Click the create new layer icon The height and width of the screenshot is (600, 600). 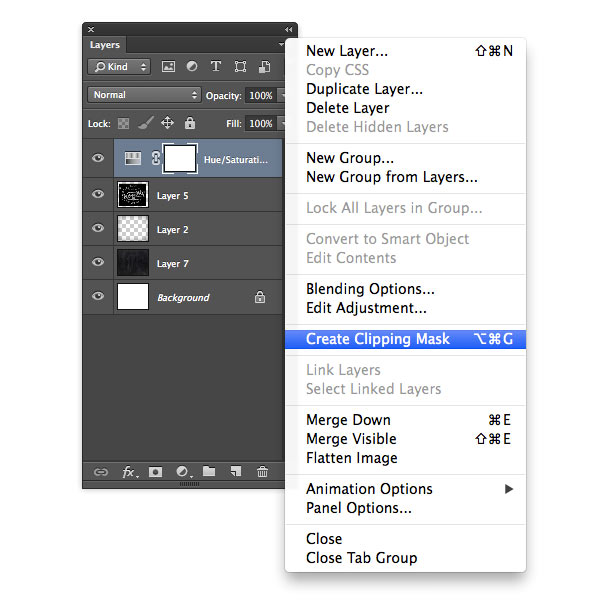(x=236, y=472)
